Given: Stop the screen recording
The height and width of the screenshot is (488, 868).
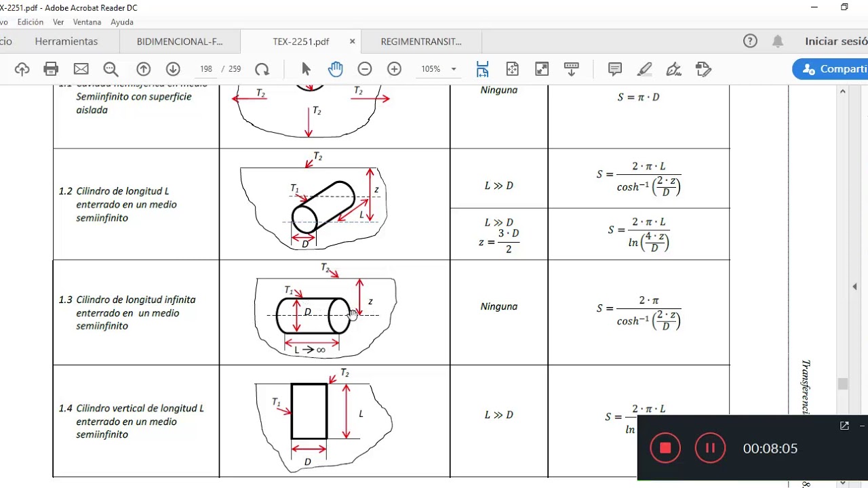Looking at the screenshot, I should click(x=665, y=448).
